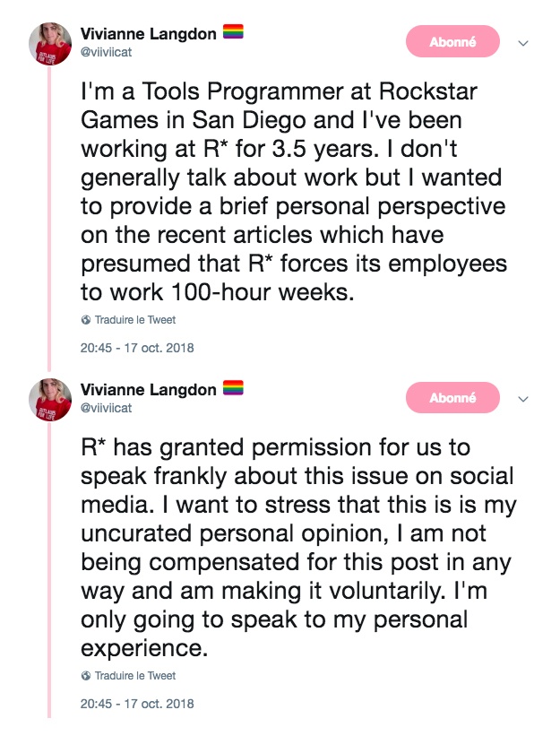This screenshot has height=753, width=560.
Task: Click 'Traduire le Tweet' under the 100-hour weeks tweet
Action: [x=134, y=320]
